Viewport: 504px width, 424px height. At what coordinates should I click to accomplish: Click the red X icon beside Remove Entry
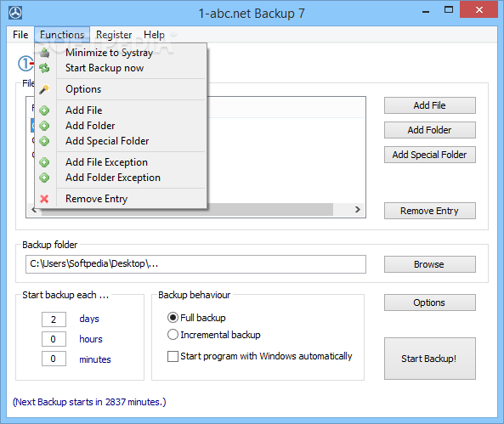(44, 199)
